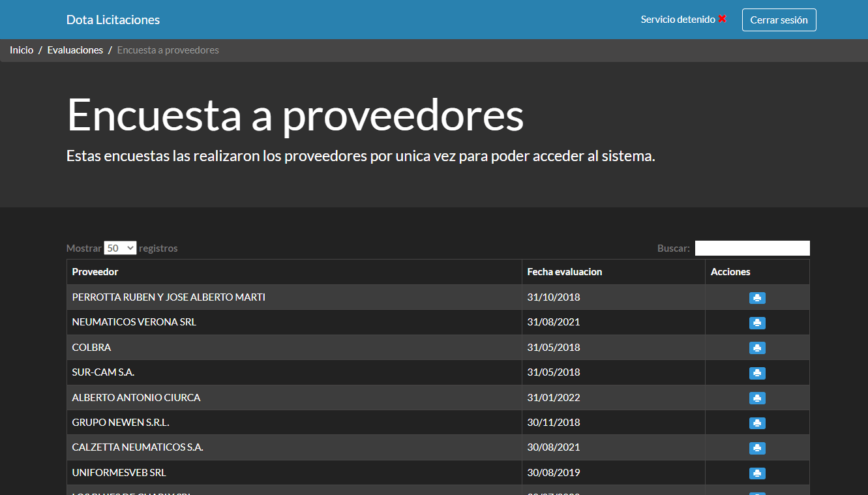868x495 pixels.
Task: Click the Cerrar sesión button
Action: coord(779,20)
